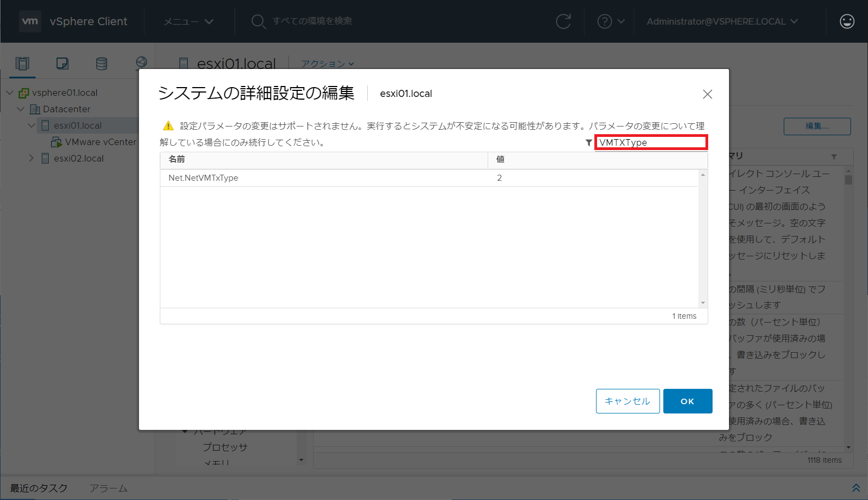Click the 編集... button behind dialog
This screenshot has width=868, height=500.
(x=817, y=126)
